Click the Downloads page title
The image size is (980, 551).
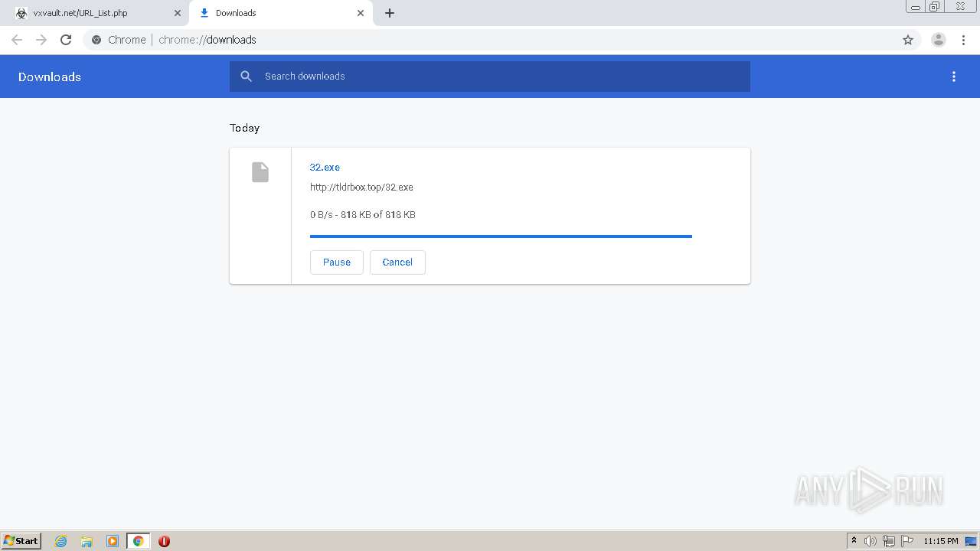(x=50, y=77)
